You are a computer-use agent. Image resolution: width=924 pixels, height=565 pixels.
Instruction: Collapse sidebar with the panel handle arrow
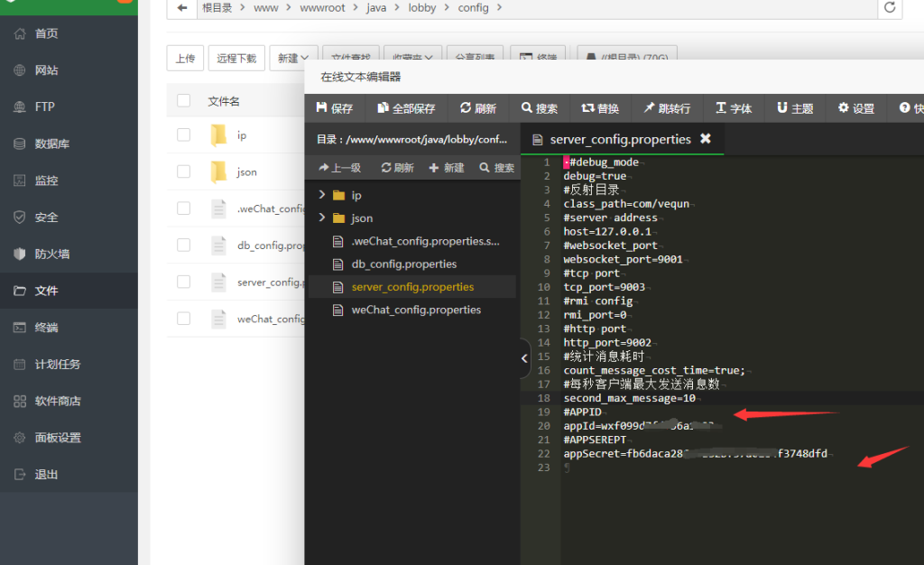point(525,358)
